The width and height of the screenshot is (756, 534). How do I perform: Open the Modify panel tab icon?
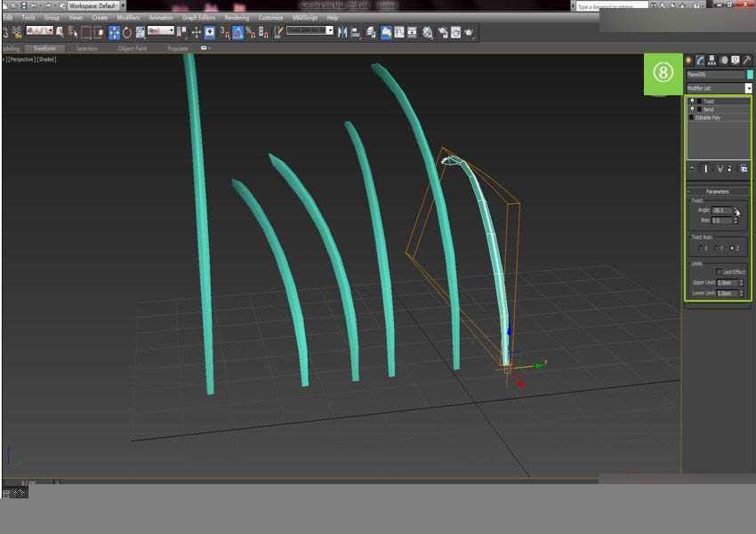700,61
